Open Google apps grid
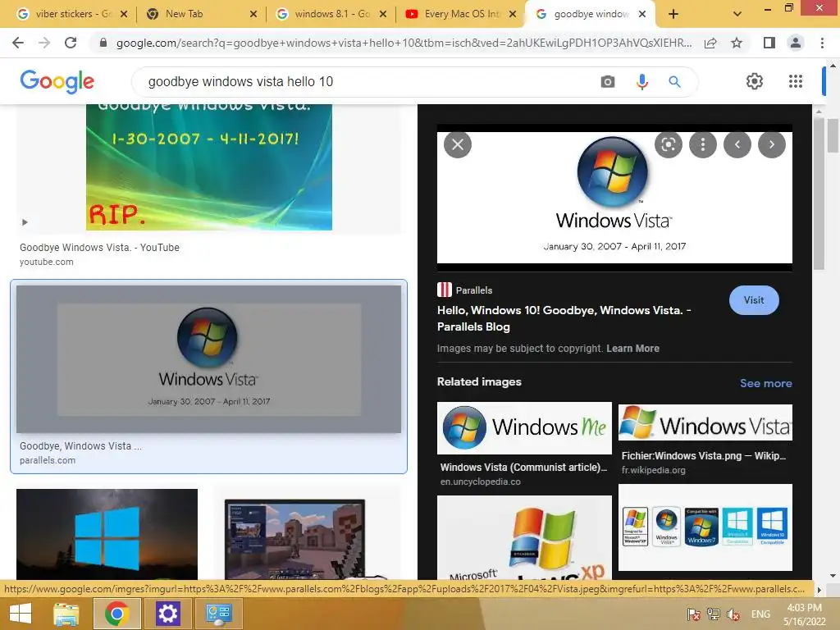The image size is (840, 630). coord(796,81)
